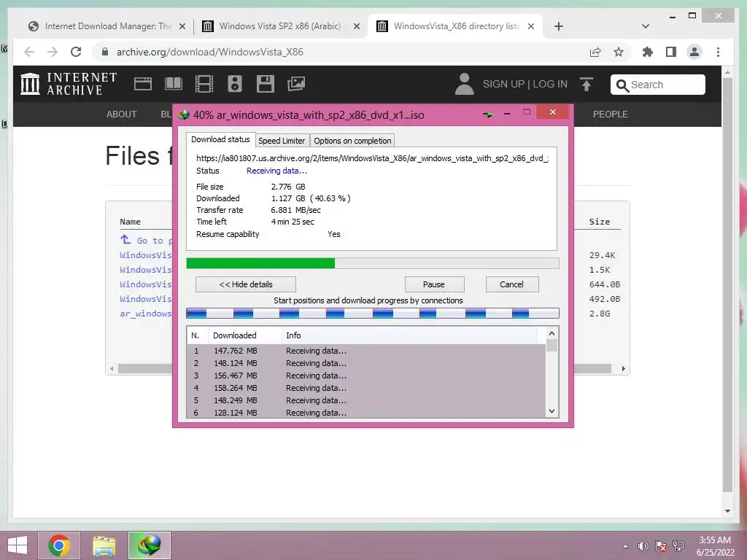Cancel the download
Viewport: 747px width, 560px height.
click(511, 284)
